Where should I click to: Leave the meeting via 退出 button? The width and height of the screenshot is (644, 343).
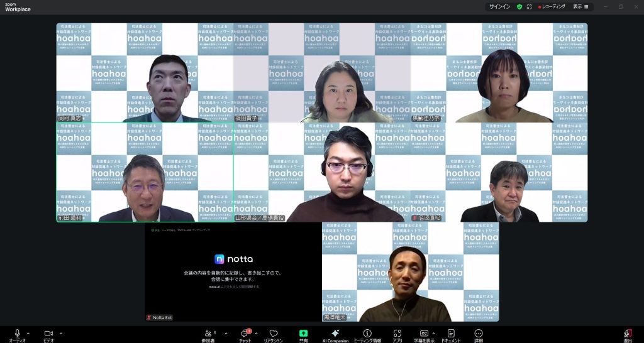coord(627,334)
